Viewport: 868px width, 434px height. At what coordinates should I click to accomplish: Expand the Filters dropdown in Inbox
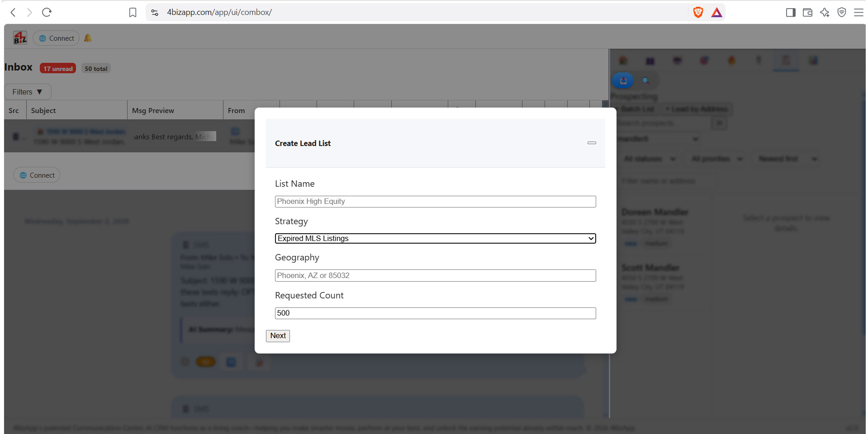[x=28, y=92]
